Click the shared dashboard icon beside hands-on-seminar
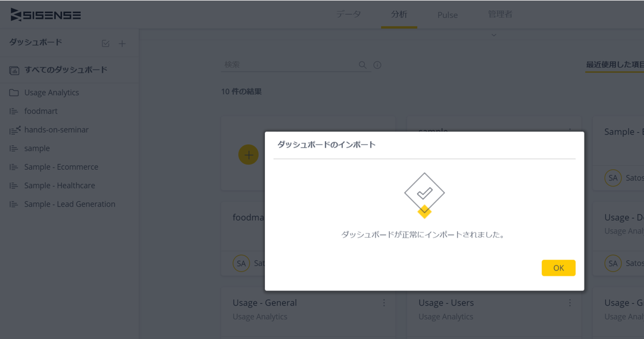The image size is (644, 339). [15, 130]
